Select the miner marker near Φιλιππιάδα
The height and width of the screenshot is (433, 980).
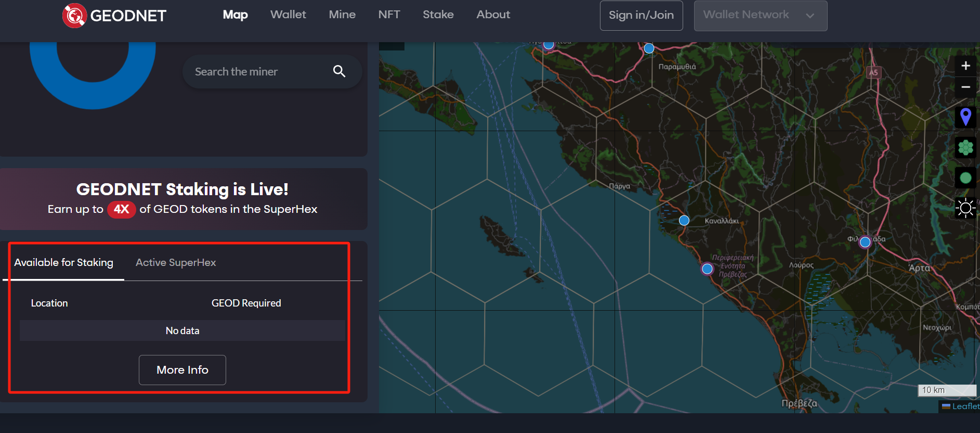tap(865, 242)
